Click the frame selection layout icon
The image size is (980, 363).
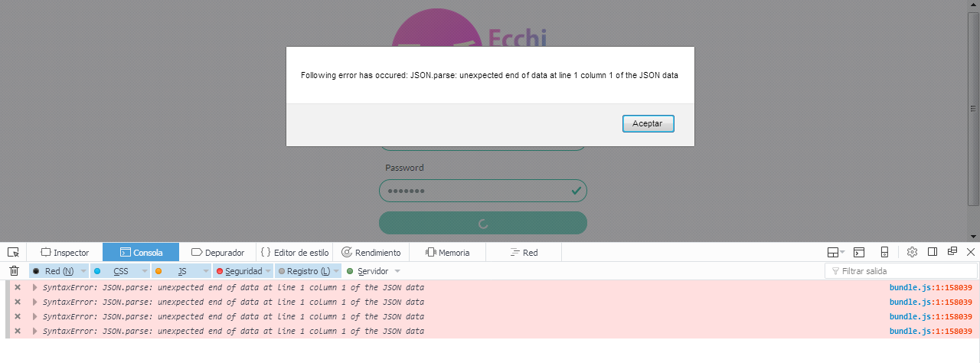tap(835, 252)
